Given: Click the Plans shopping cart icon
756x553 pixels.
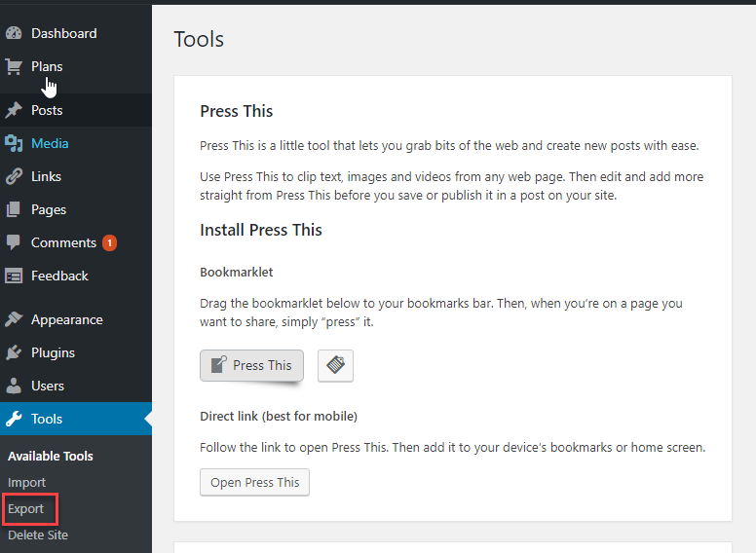Looking at the screenshot, I should [14, 66].
